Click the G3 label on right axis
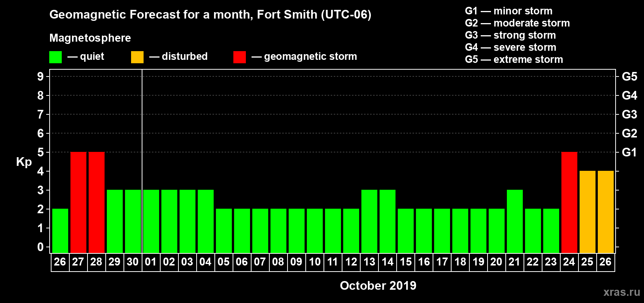 tap(629, 114)
